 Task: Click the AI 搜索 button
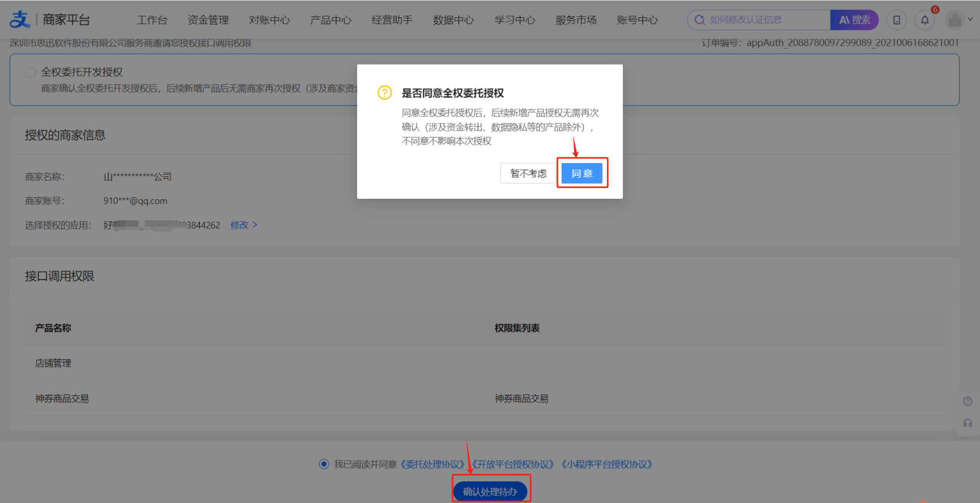click(x=855, y=20)
